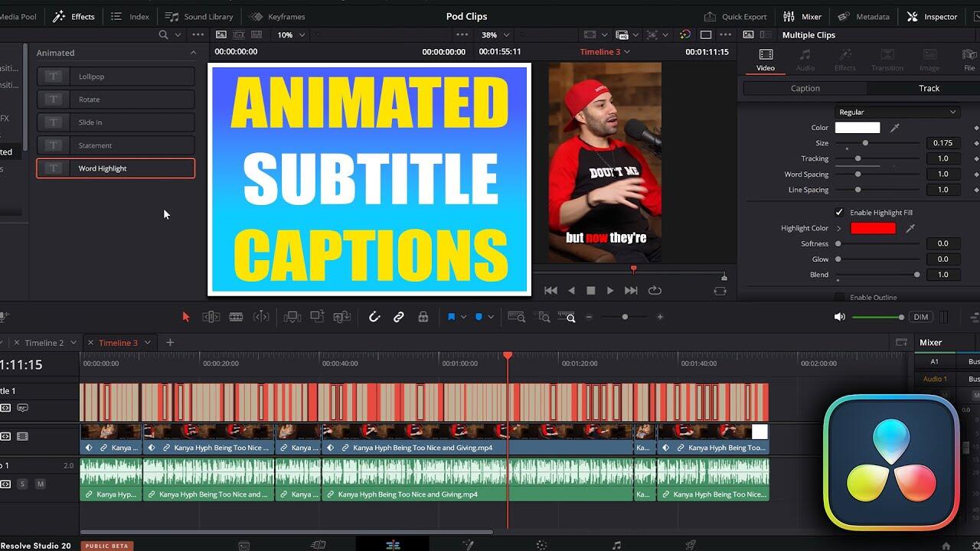The width and height of the screenshot is (980, 551).
Task: Open the Regular font style dropdown
Action: point(897,112)
